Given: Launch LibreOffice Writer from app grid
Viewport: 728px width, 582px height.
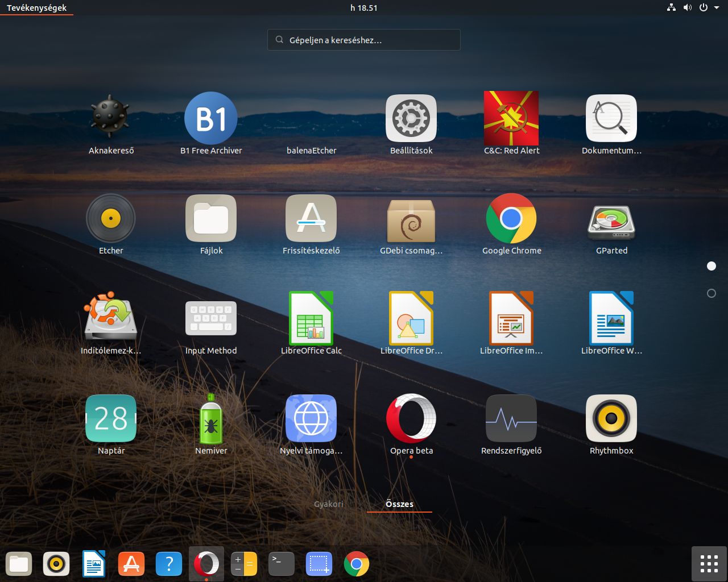Looking at the screenshot, I should (611, 318).
